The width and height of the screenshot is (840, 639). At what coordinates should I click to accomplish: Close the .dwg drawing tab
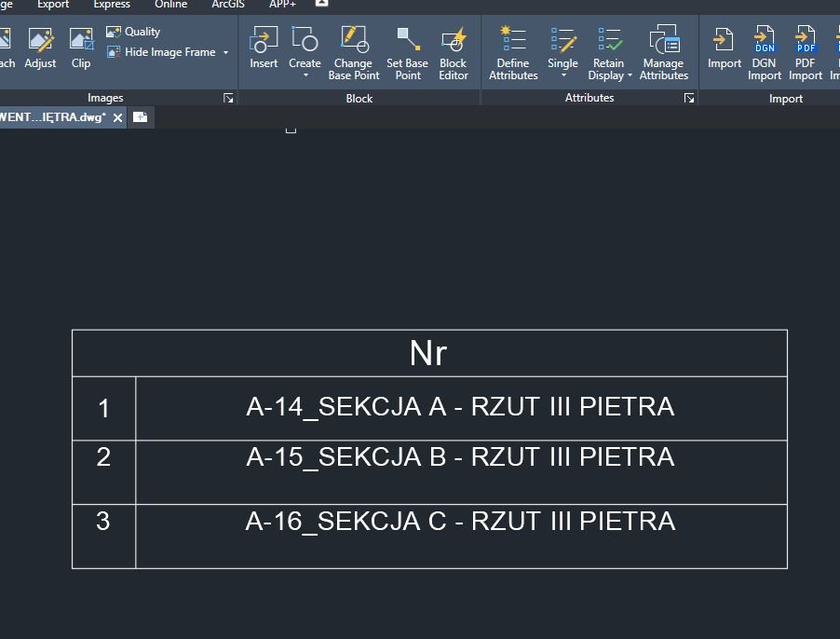tap(117, 117)
